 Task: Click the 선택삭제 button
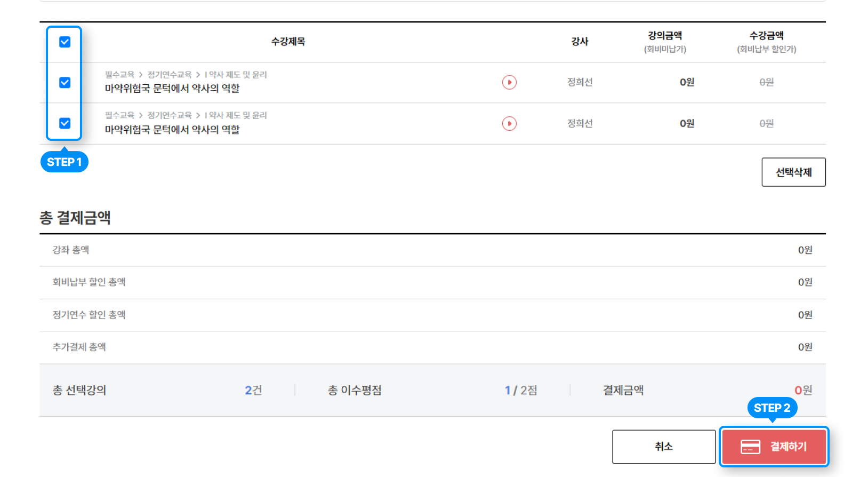click(x=793, y=172)
